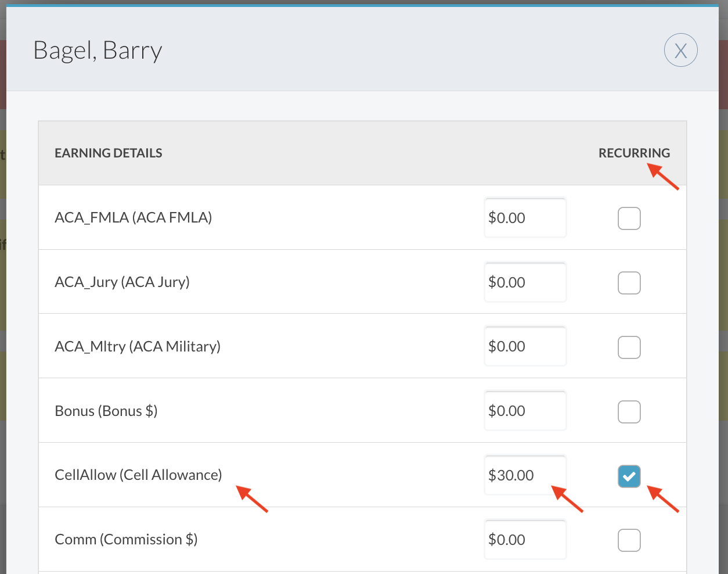Screen dimensions: 728x574
Task: Toggle recurring for Bonus $ earning
Action: (x=629, y=412)
